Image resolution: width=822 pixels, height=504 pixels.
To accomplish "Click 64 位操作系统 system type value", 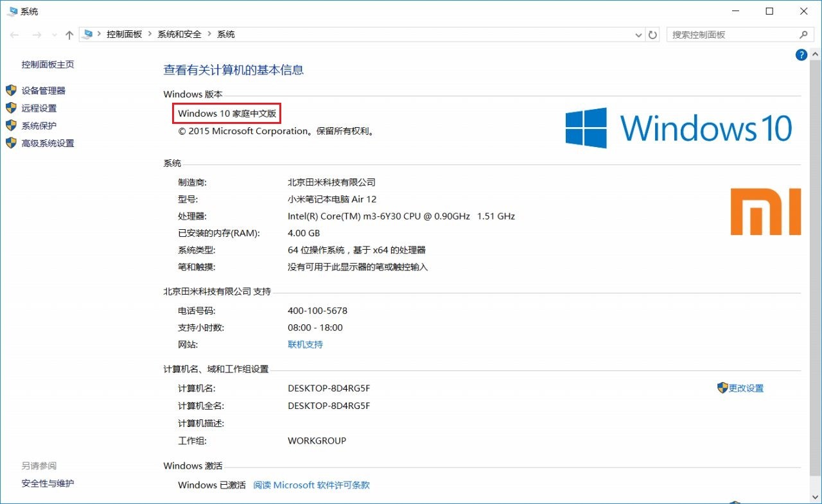I will point(356,250).
